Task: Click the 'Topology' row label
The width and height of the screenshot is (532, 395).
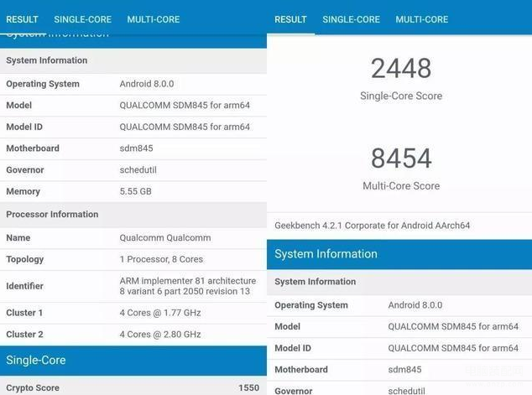Action: coord(25,259)
